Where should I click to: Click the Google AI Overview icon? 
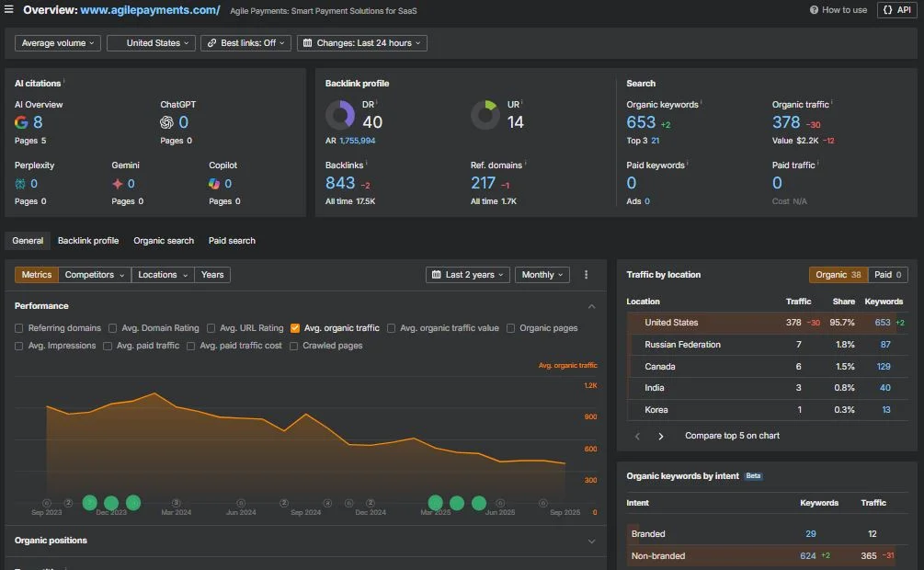pos(21,122)
